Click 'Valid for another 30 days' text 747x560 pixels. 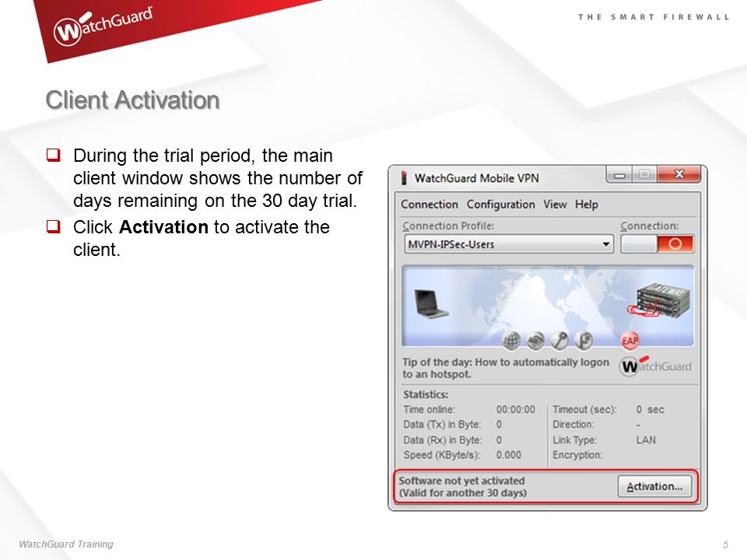point(462,493)
